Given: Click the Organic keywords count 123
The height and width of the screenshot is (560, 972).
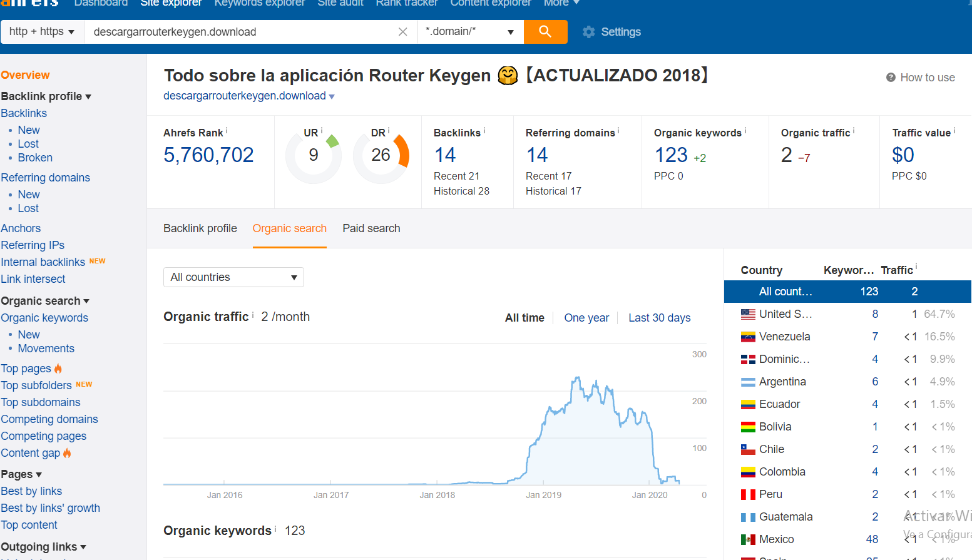Looking at the screenshot, I should tap(671, 155).
